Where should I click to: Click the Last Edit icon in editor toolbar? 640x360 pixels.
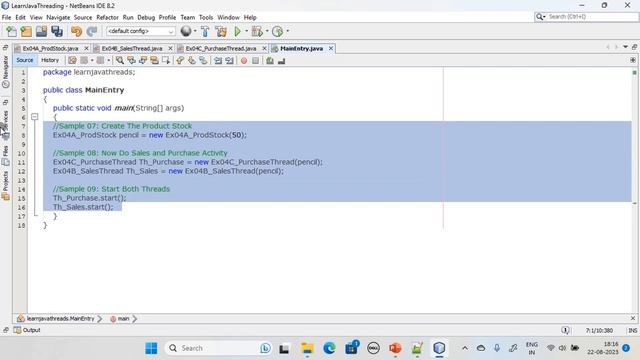click(72, 60)
